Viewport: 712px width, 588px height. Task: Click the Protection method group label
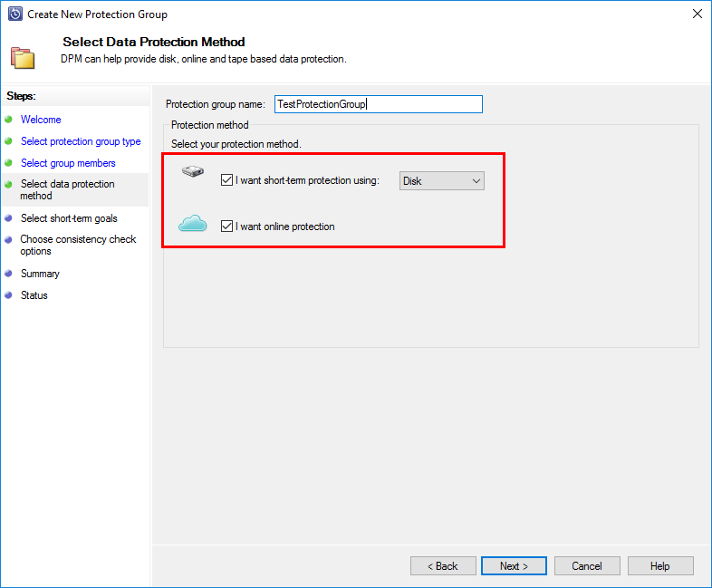click(x=210, y=125)
